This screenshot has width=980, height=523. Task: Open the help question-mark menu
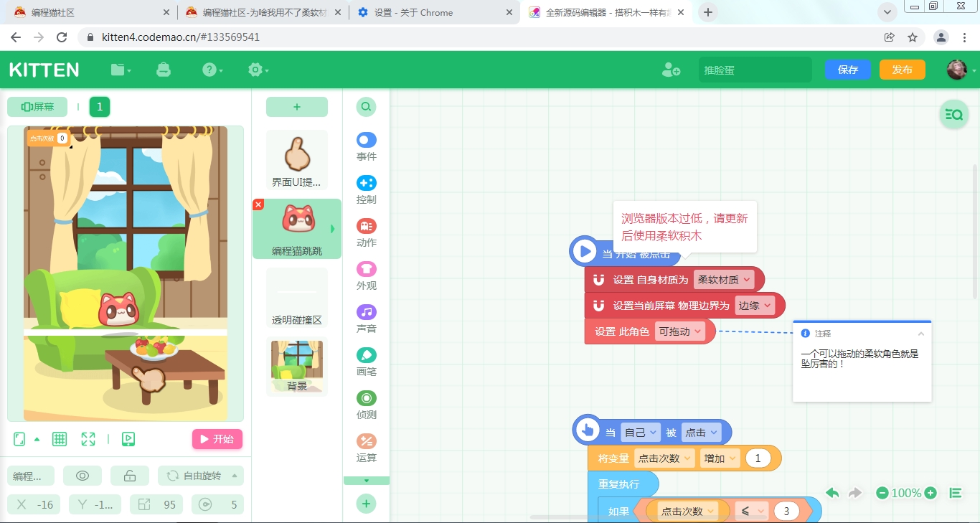tap(212, 70)
